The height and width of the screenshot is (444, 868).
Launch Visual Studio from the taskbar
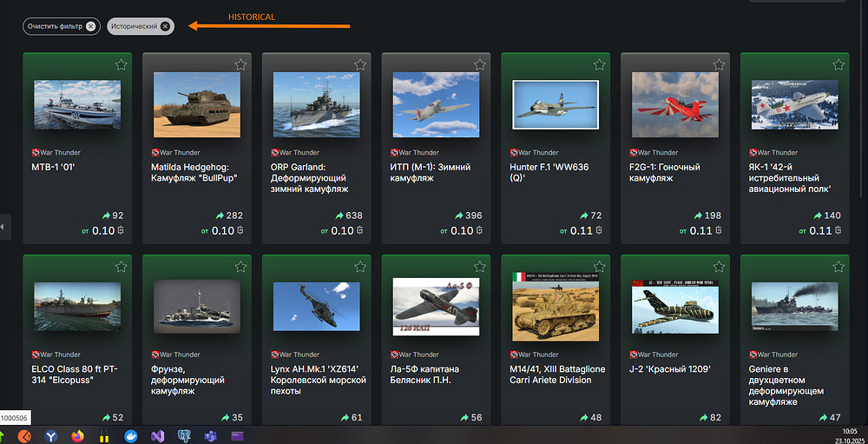point(157,435)
